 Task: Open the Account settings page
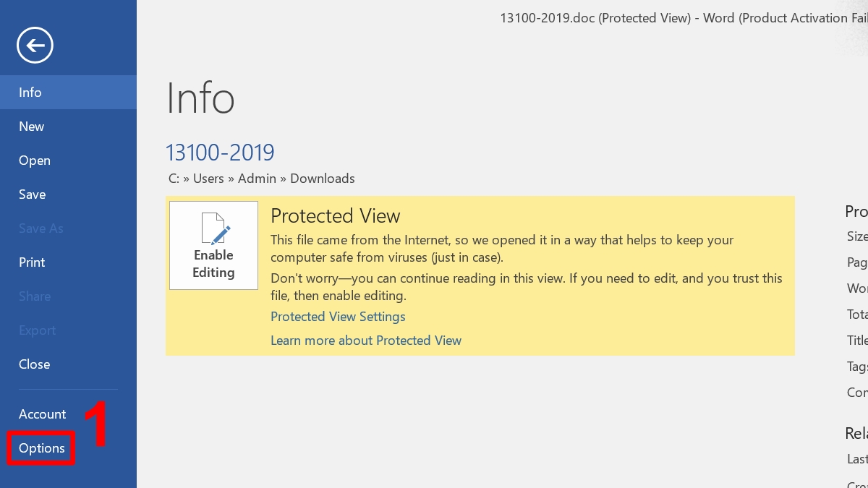coord(42,414)
